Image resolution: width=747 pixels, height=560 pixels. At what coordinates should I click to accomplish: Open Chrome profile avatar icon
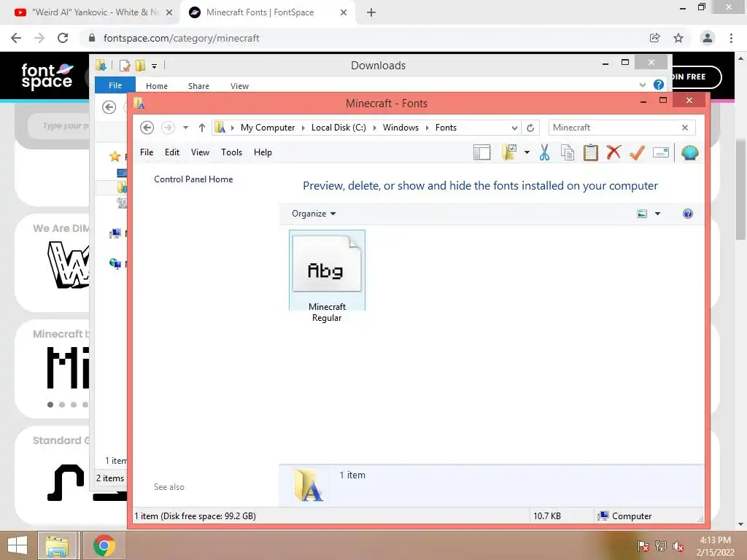point(708,38)
